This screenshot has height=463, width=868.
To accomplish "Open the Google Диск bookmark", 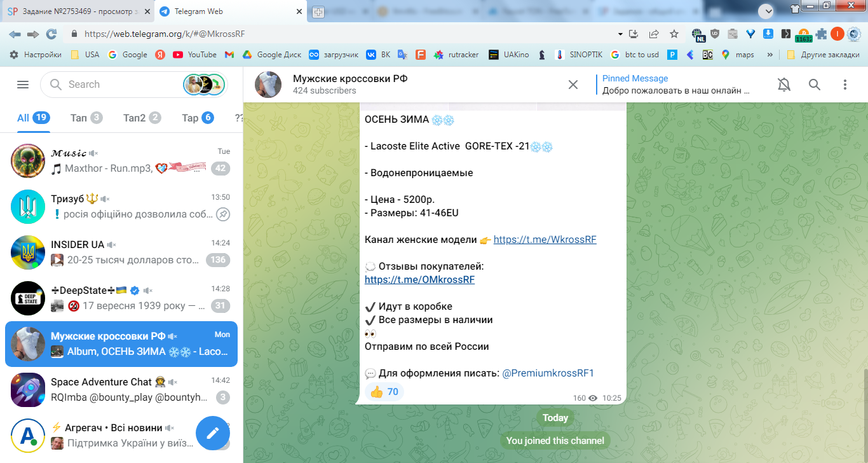I will click(271, 55).
